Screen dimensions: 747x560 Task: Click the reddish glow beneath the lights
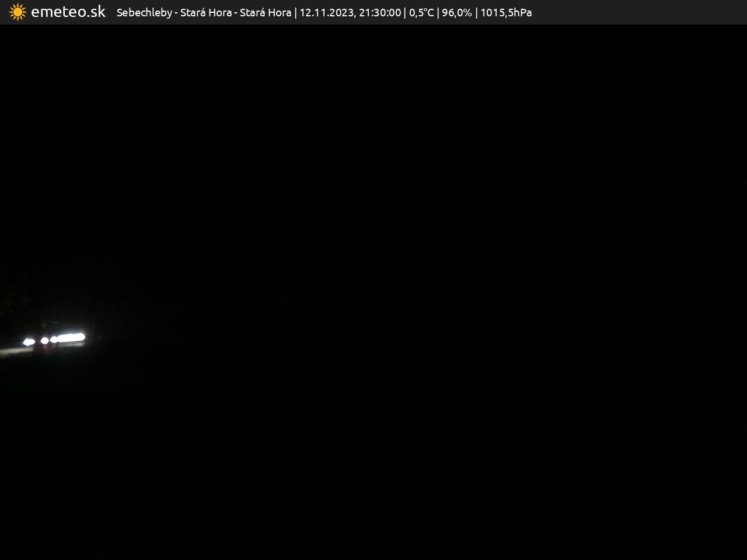pyautogui.click(x=46, y=348)
